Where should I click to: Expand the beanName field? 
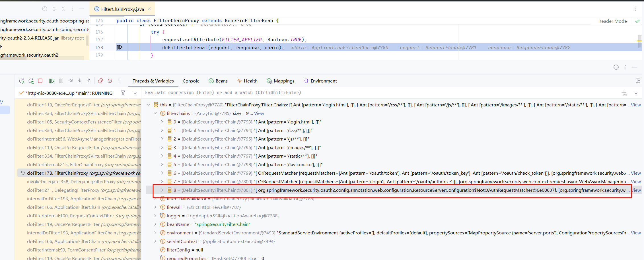tap(155, 224)
